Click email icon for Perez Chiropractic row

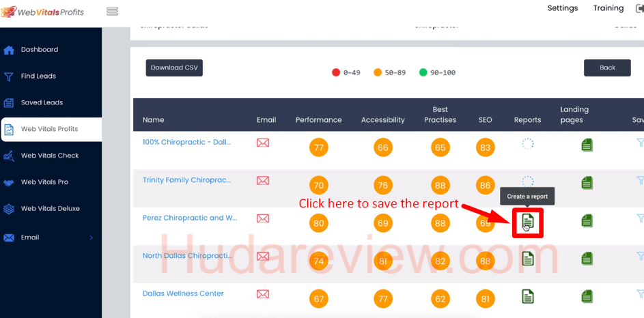pos(263,218)
